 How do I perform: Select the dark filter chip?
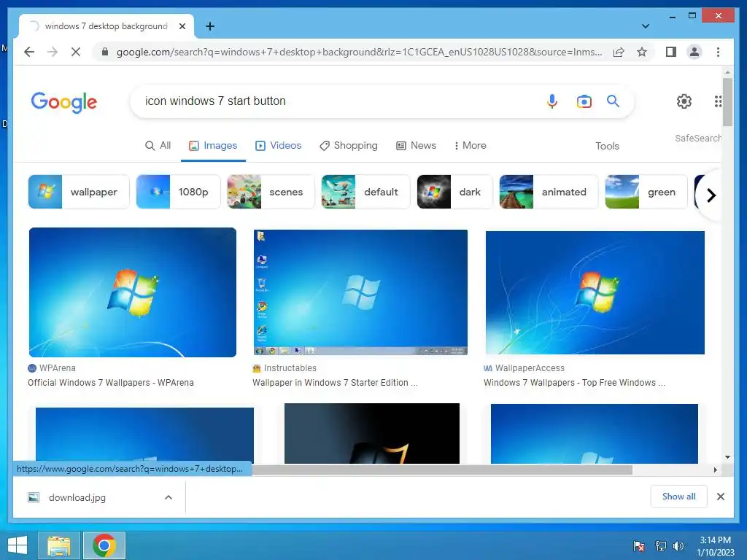[x=454, y=192]
